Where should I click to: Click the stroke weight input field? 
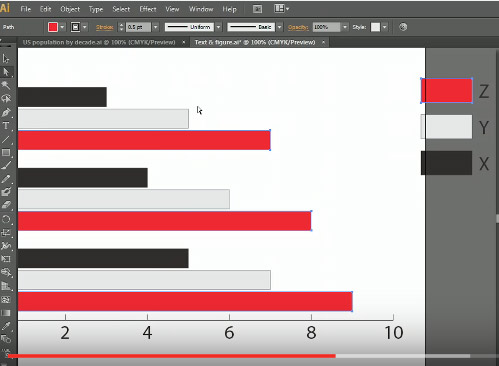(138, 27)
